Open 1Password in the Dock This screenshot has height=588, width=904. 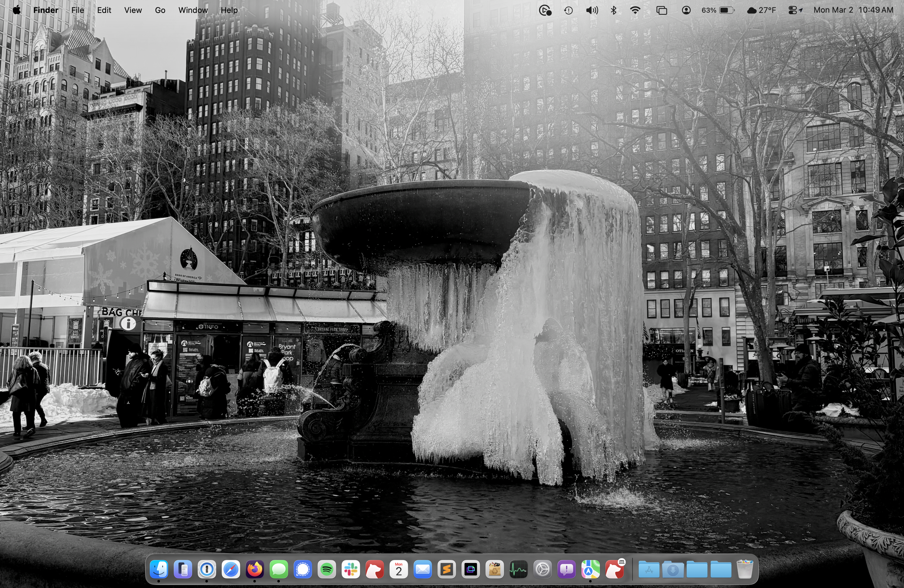tap(206, 570)
